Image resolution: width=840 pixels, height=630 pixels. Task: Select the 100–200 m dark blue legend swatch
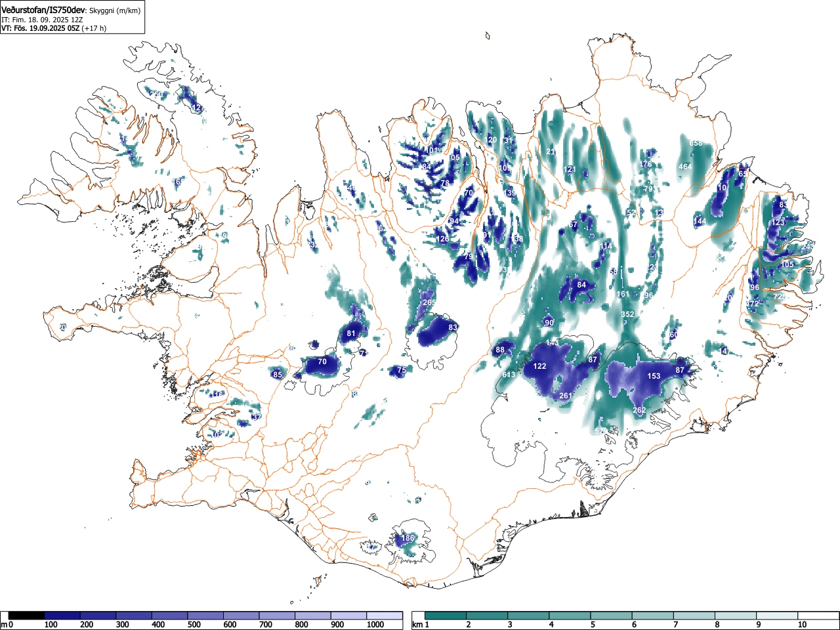point(62,616)
